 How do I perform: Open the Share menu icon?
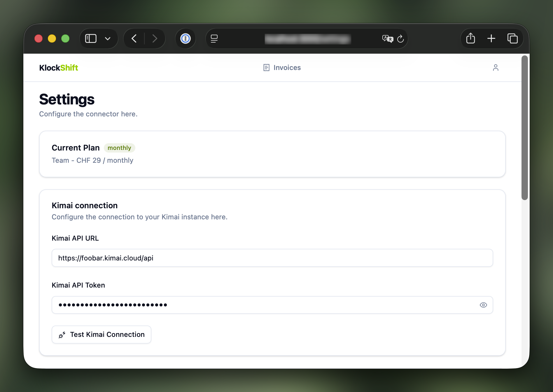(470, 38)
